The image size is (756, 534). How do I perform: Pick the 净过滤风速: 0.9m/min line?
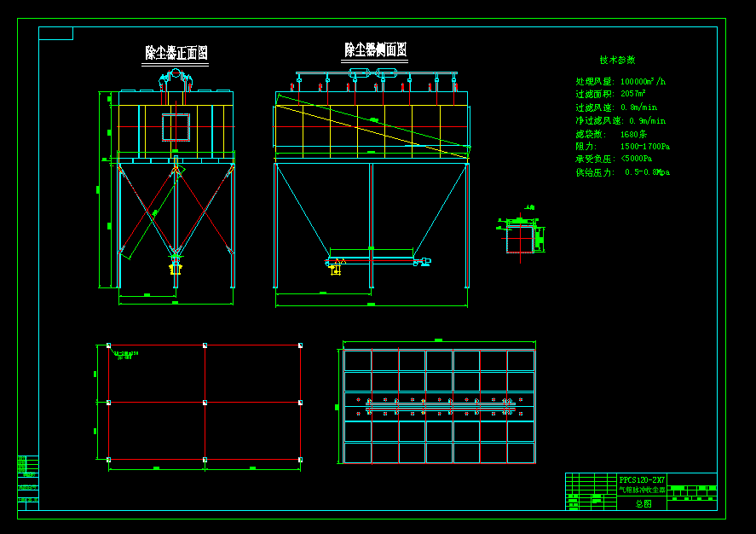pos(620,120)
